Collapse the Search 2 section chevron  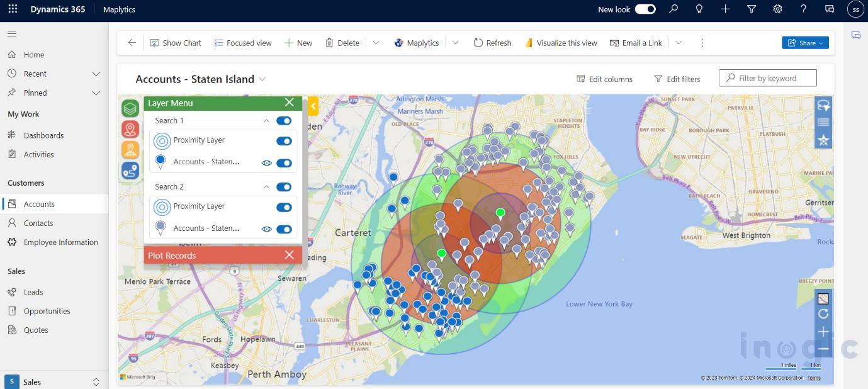point(266,187)
